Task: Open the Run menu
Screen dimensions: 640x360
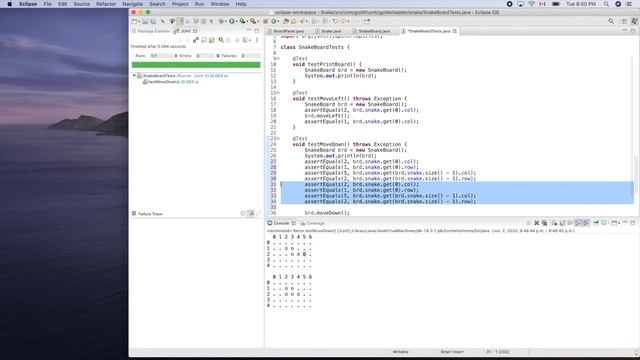Action: tap(199, 4)
